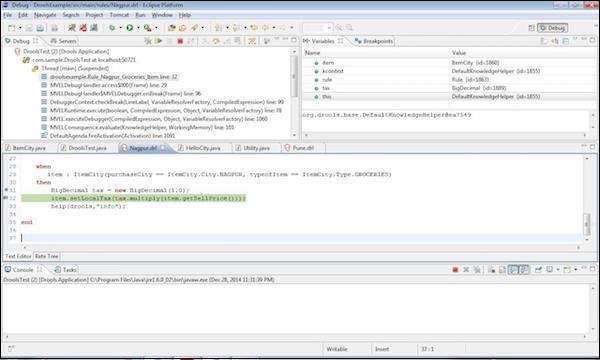This screenshot has height=360, width=600.
Task: Toggle the breakpoint marker at line 31
Action: point(6,190)
